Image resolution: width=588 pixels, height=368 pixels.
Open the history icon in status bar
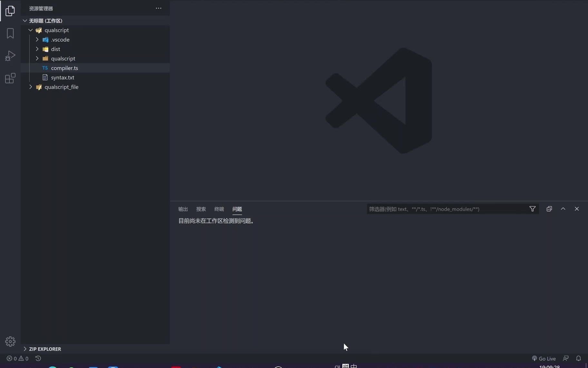(38, 358)
